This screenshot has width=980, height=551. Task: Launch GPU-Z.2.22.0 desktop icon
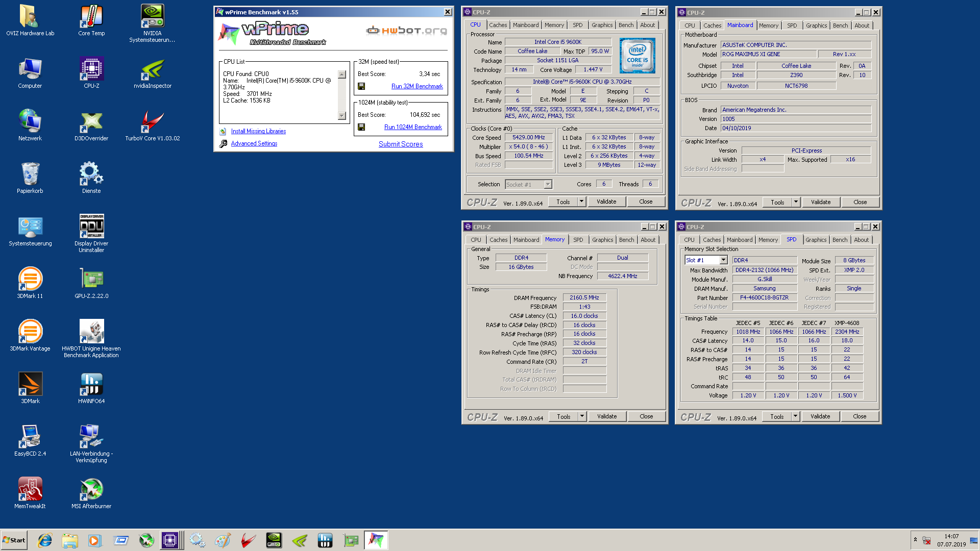pyautogui.click(x=91, y=283)
